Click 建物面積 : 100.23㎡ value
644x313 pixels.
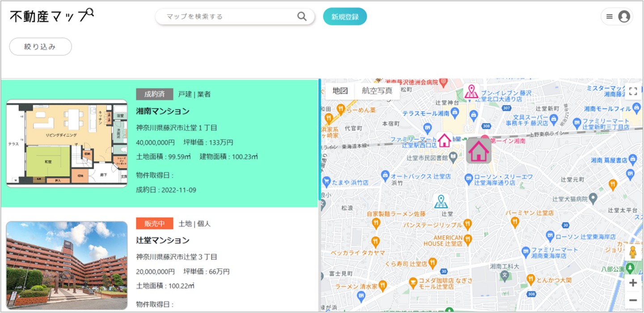[x=229, y=157]
